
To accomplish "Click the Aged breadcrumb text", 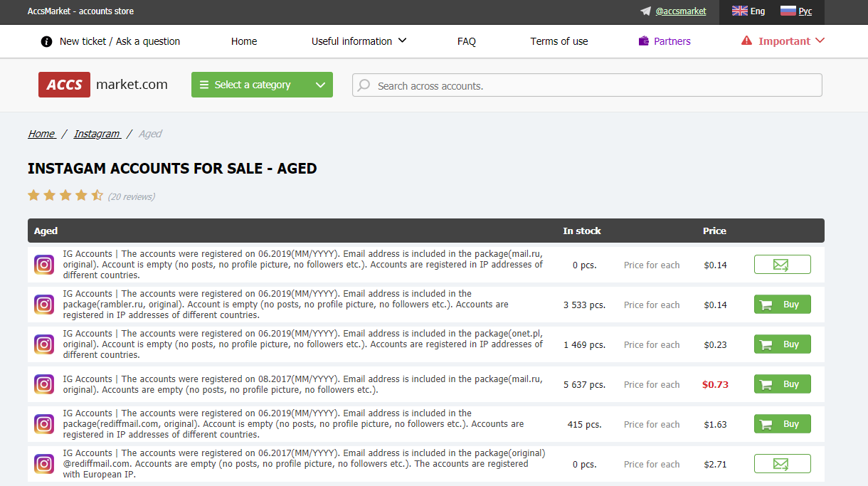I will pyautogui.click(x=150, y=134).
